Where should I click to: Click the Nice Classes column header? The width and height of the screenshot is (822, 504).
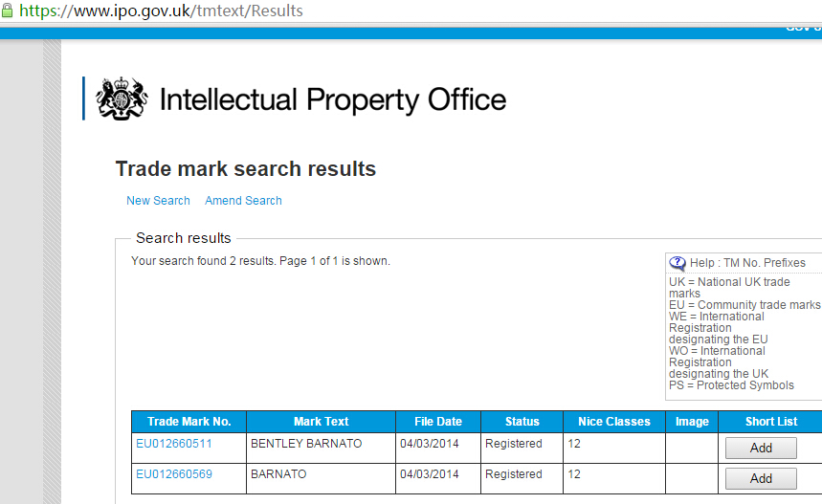[614, 422]
